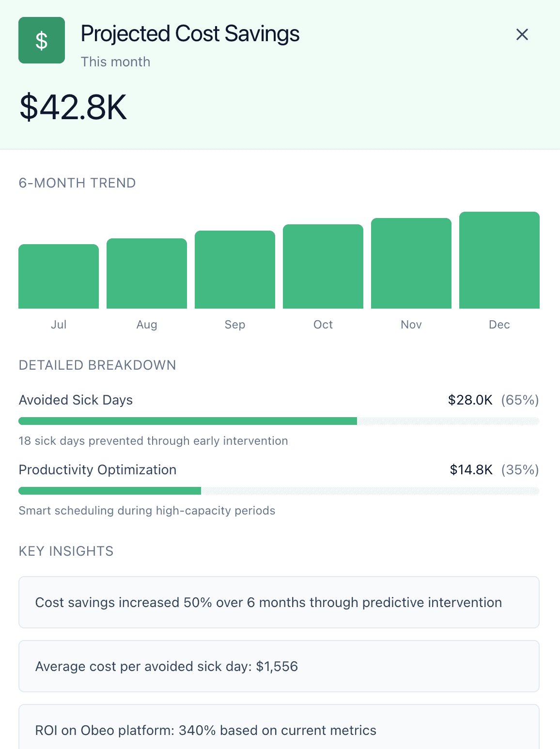Click the Productivity Optimization label
Viewport: 560px width, 749px height.
click(x=97, y=470)
